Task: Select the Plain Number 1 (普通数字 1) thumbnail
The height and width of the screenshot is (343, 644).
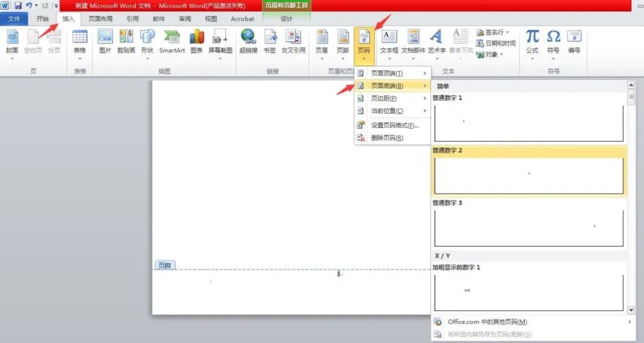Action: click(529, 123)
